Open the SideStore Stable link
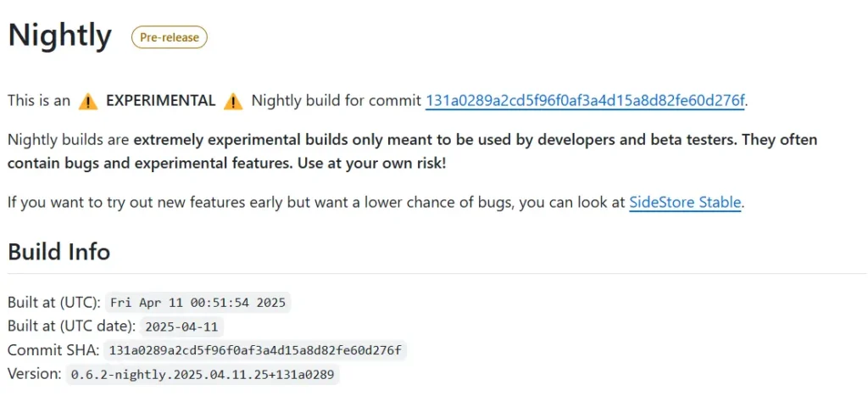Viewport: 868px width, 396px height. tap(685, 203)
